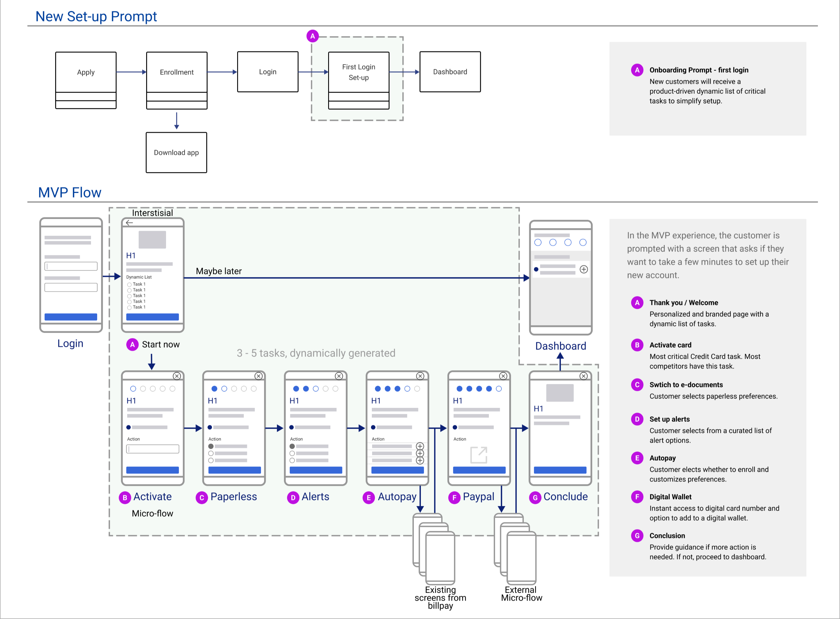
Task: Click the back arrow on the Interstitial screen
Action: 129,222
